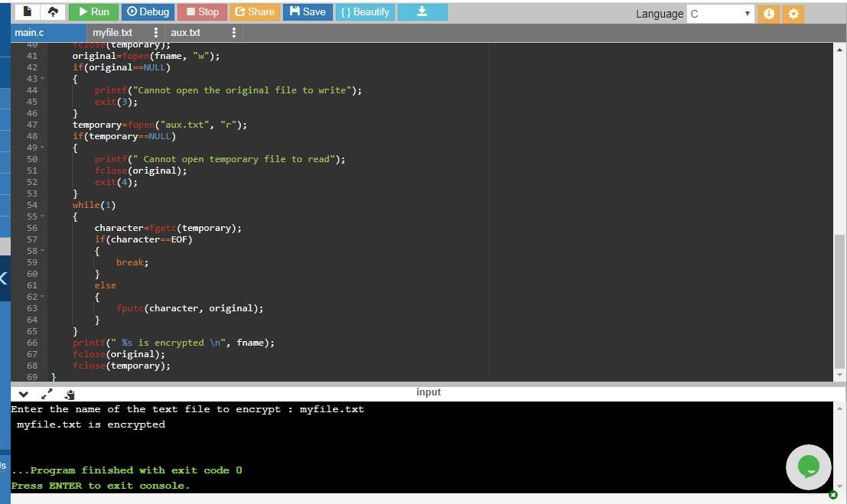This screenshot has width=847, height=504.
Task: Switch to the aux.txt tab
Action: [x=185, y=32]
